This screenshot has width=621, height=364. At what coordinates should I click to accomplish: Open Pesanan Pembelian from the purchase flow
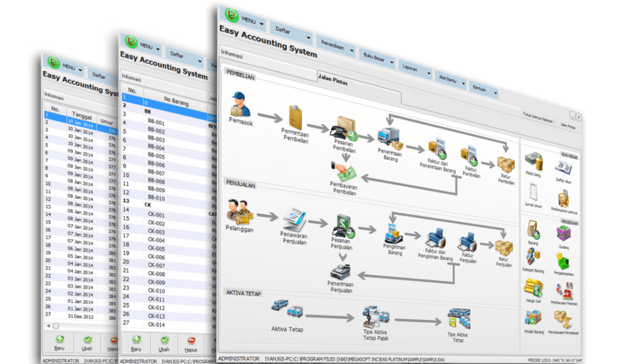[343, 129]
